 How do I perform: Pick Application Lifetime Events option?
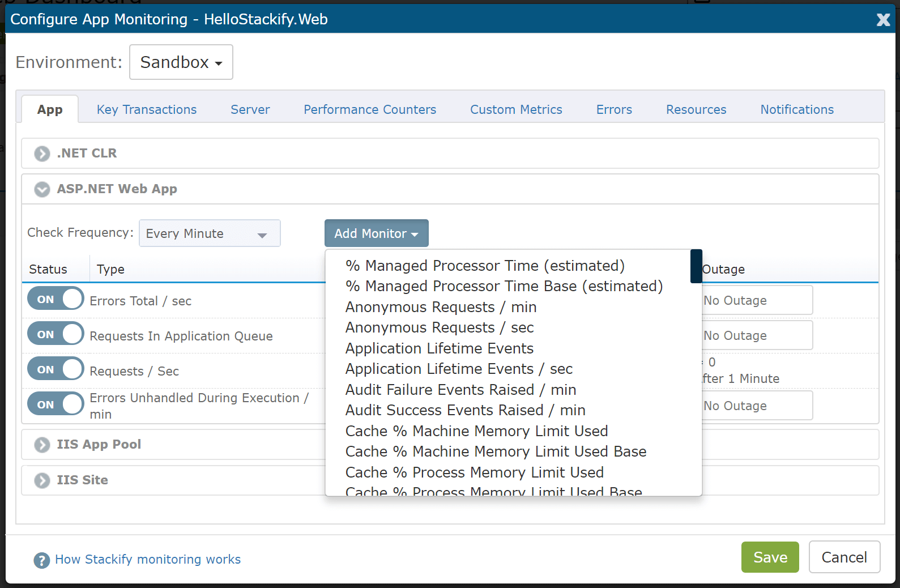click(x=440, y=348)
